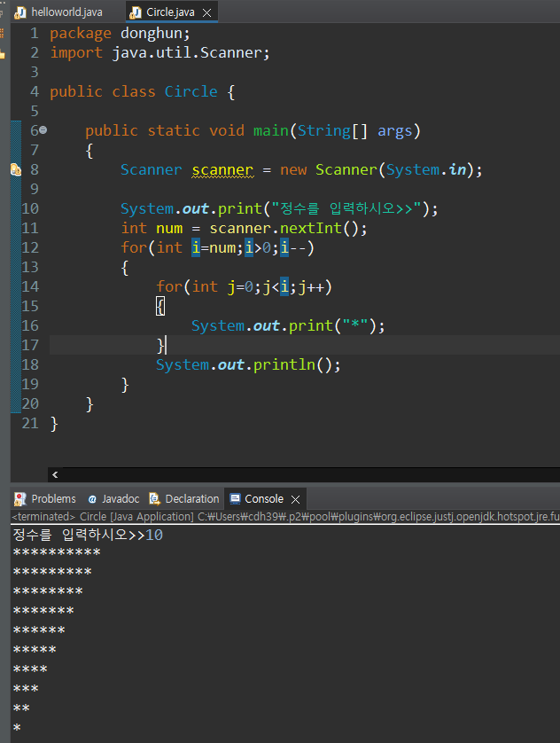Screen dimensions: 560x743
Task: Click the highlighted 'i' in 'i=num' on line 12
Action: [196, 248]
